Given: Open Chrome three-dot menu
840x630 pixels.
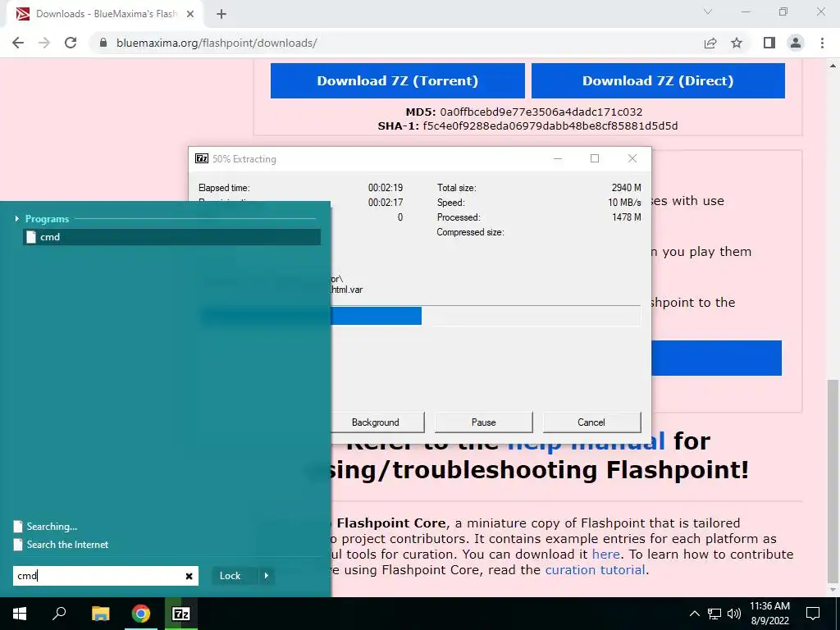Looking at the screenshot, I should pos(822,43).
